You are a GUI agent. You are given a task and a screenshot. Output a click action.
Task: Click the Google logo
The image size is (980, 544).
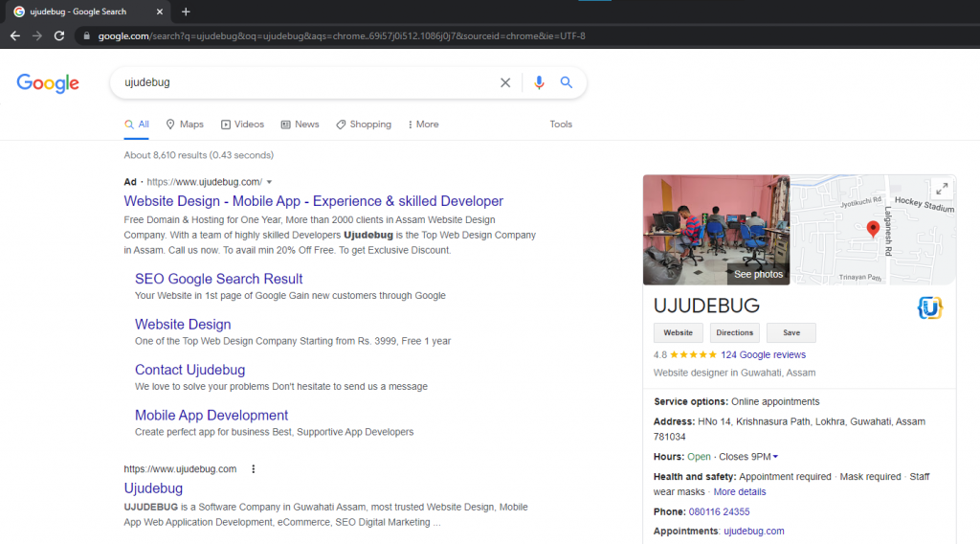point(48,82)
